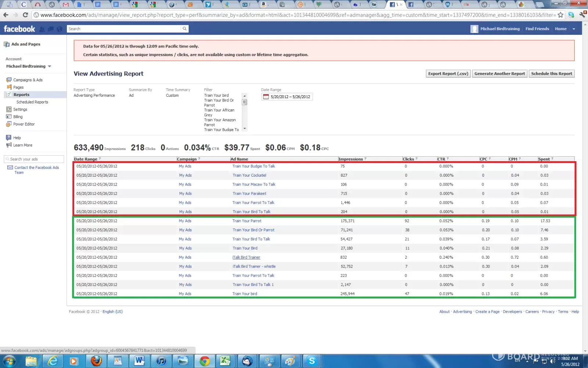Open Excel from the taskbar
Image resolution: width=588 pixels, height=368 pixels.
[x=225, y=361]
